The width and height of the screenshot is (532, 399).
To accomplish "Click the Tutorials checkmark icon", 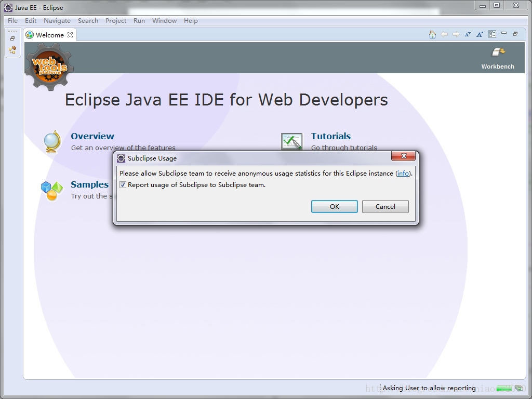I will point(292,141).
